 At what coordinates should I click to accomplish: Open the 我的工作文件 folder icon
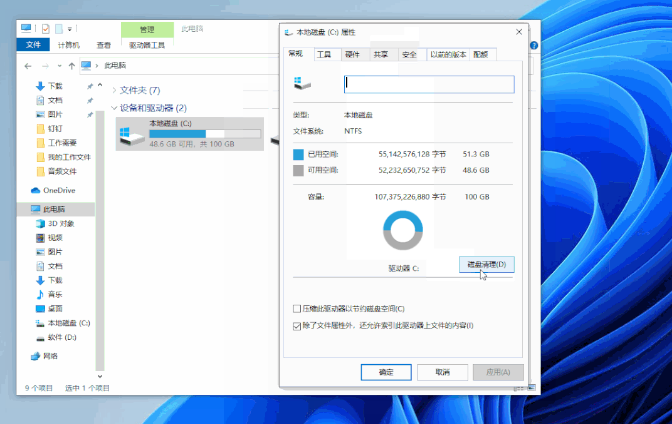click(41, 157)
